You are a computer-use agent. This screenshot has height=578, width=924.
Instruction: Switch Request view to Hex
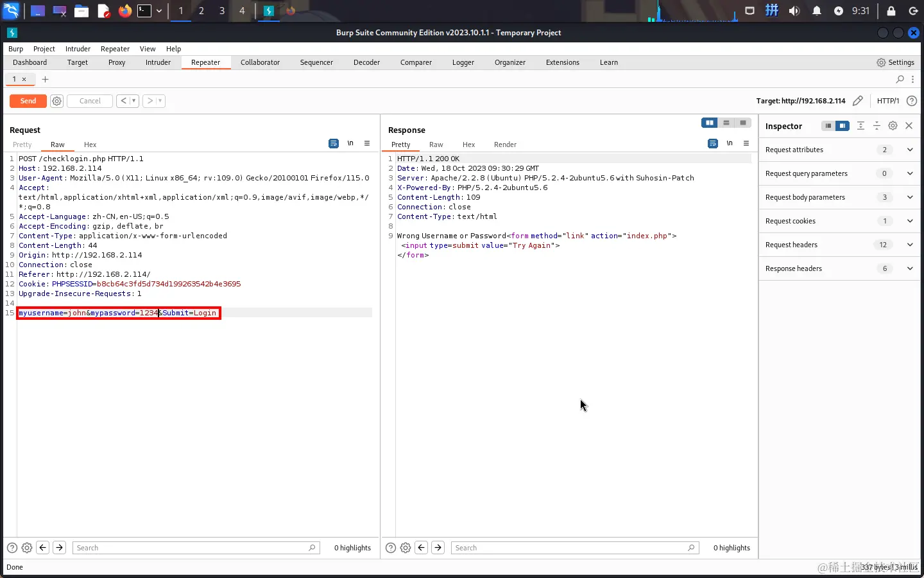point(90,144)
